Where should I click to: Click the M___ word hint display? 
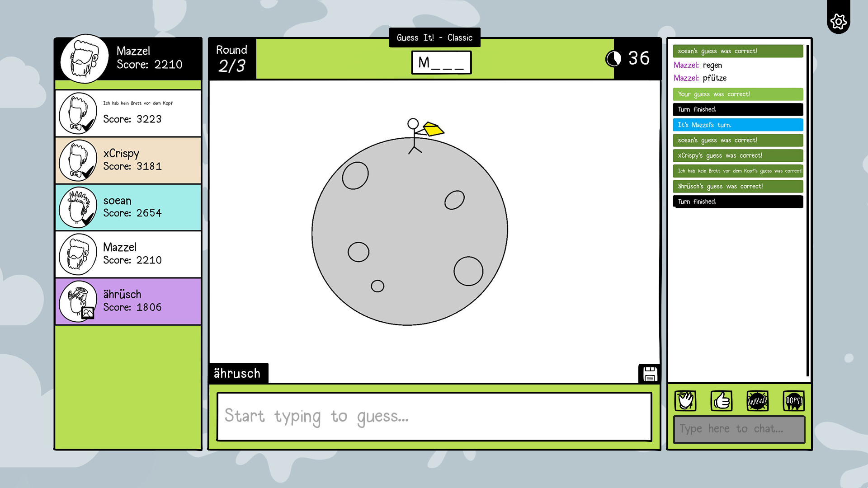coord(441,62)
